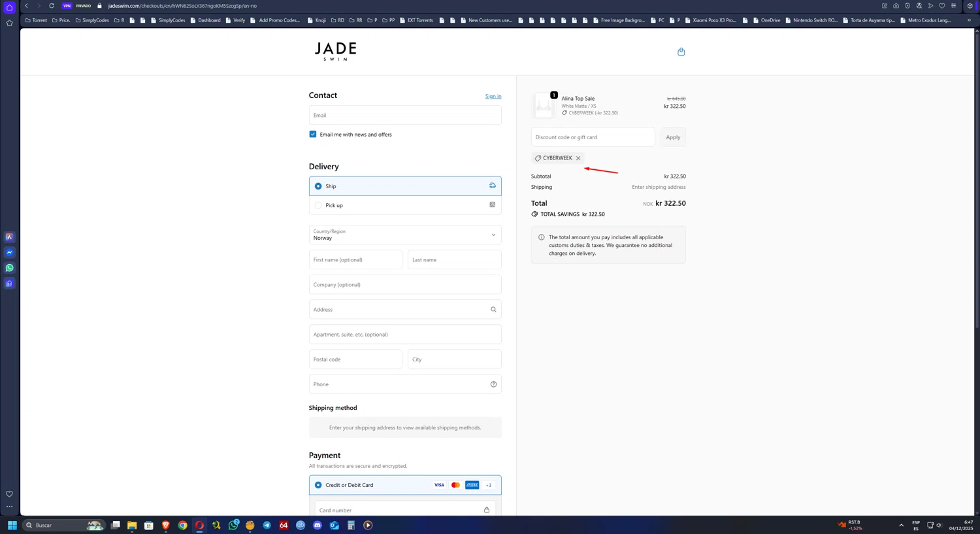Open the phone field help icon
Screen dimensions: 980x534
493,384
